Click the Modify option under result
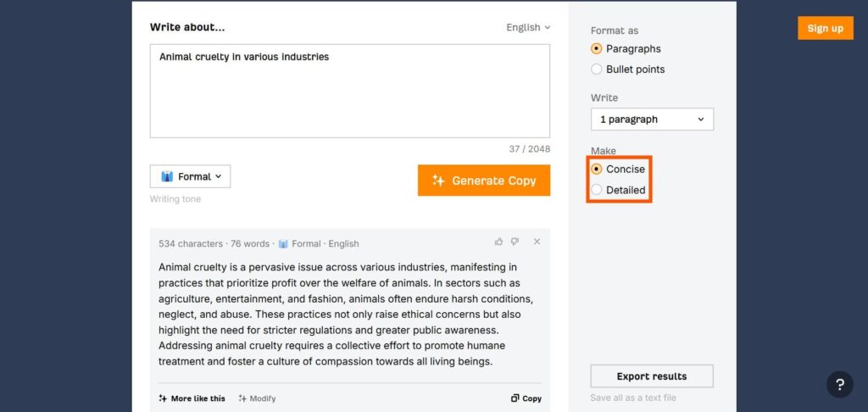 point(257,398)
